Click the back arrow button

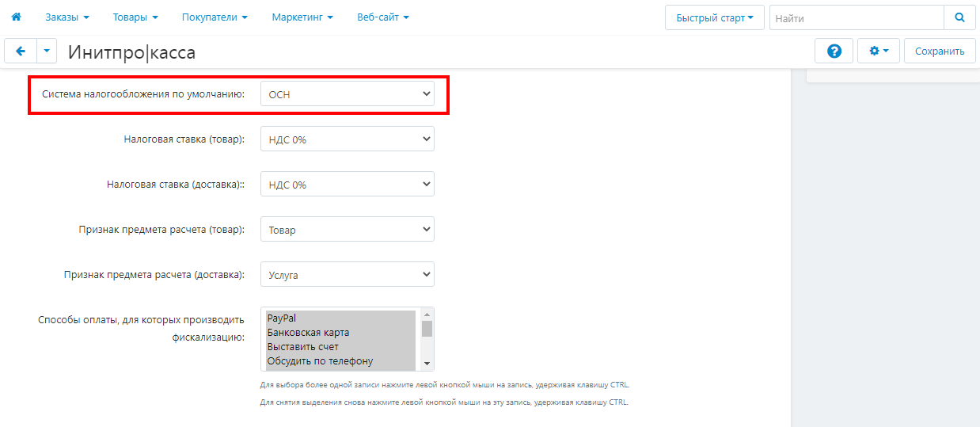(x=21, y=51)
